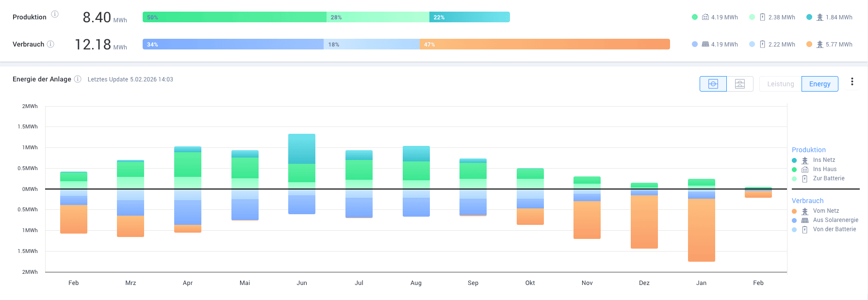Click solar panel icon beside 4.19 MWh consumption
Image resolution: width=868 pixels, height=300 pixels.
(705, 44)
